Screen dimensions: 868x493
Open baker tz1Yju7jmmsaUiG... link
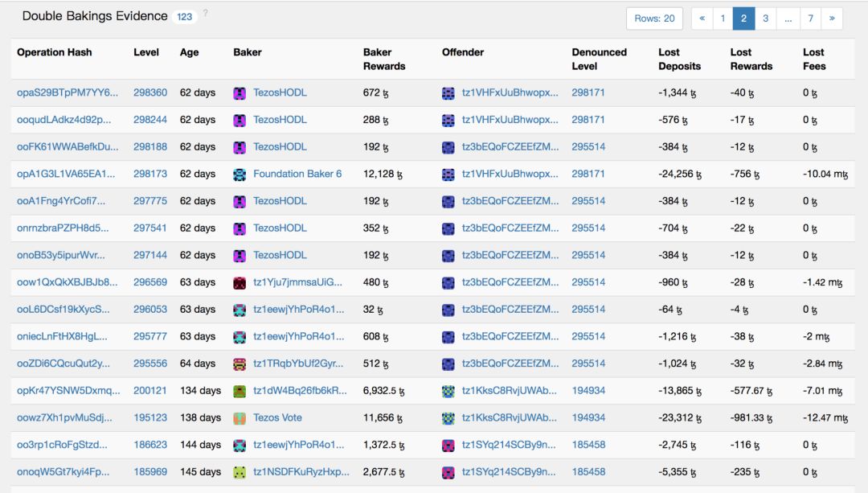coord(297,282)
